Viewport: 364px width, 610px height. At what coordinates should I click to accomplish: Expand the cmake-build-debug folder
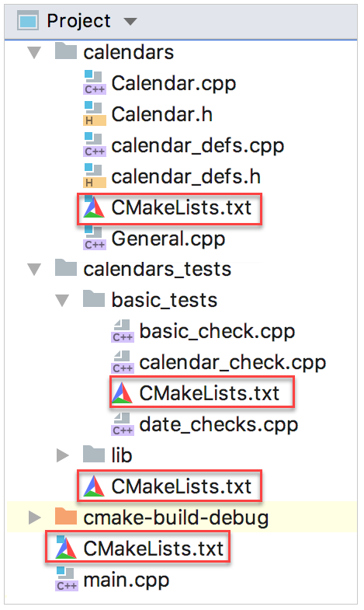pyautogui.click(x=35, y=518)
